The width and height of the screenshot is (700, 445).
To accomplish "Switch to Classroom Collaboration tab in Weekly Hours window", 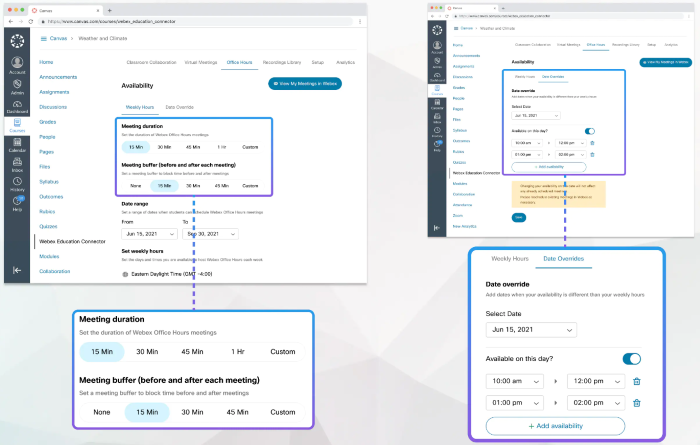I will (x=151, y=62).
